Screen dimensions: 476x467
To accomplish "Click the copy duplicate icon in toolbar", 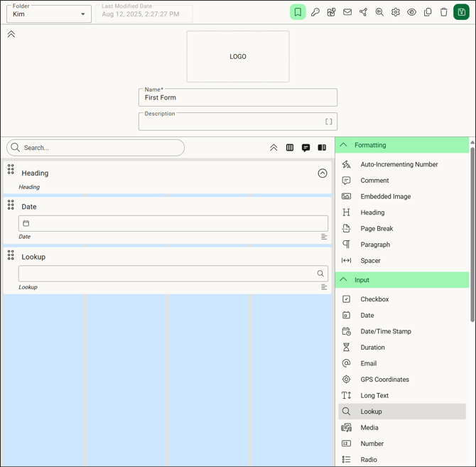I will pyautogui.click(x=428, y=12).
